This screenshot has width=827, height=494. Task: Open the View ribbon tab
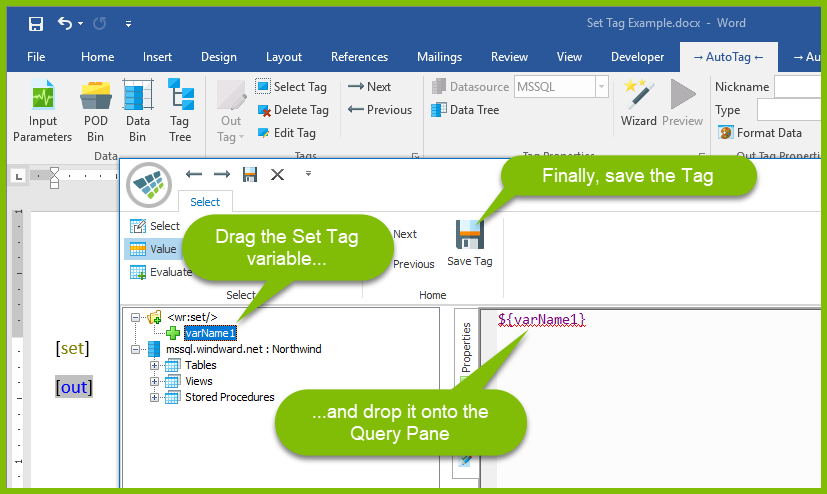tap(569, 57)
